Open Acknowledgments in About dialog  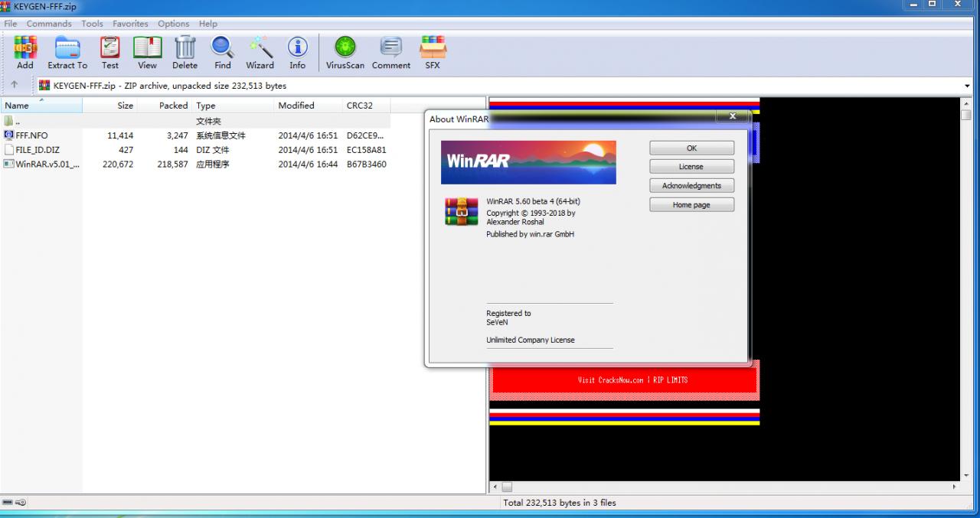pos(691,186)
